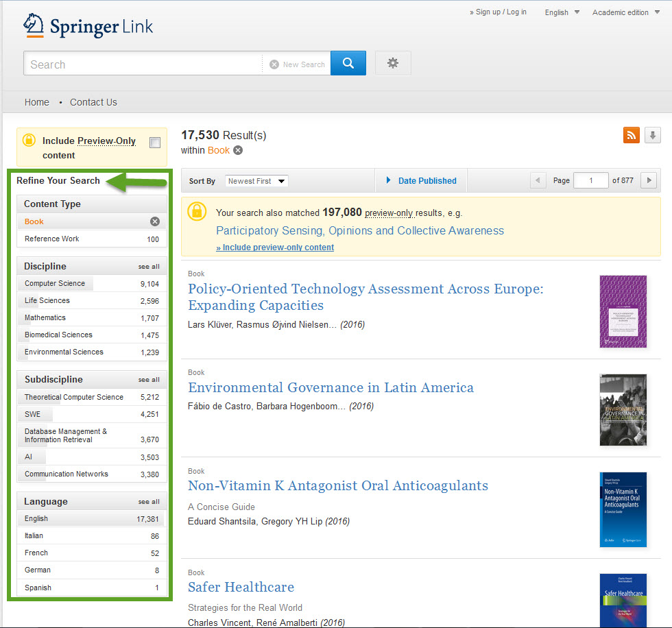Click the page number input box

coord(590,180)
